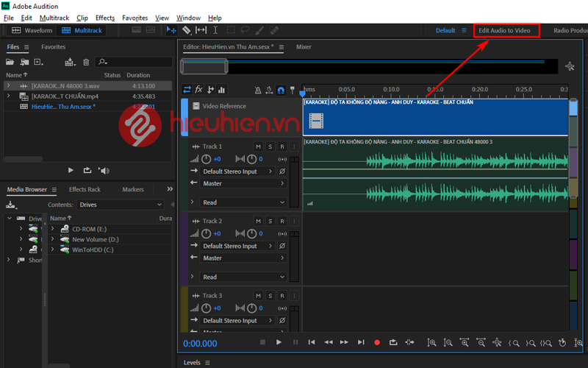Click the Files panel search field
This screenshot has width=588, height=368.
click(x=134, y=62)
